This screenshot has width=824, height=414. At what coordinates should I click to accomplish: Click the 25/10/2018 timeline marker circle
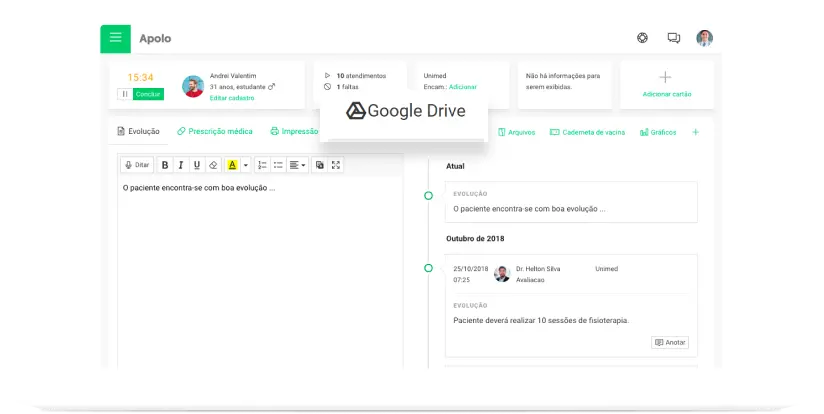tap(428, 268)
